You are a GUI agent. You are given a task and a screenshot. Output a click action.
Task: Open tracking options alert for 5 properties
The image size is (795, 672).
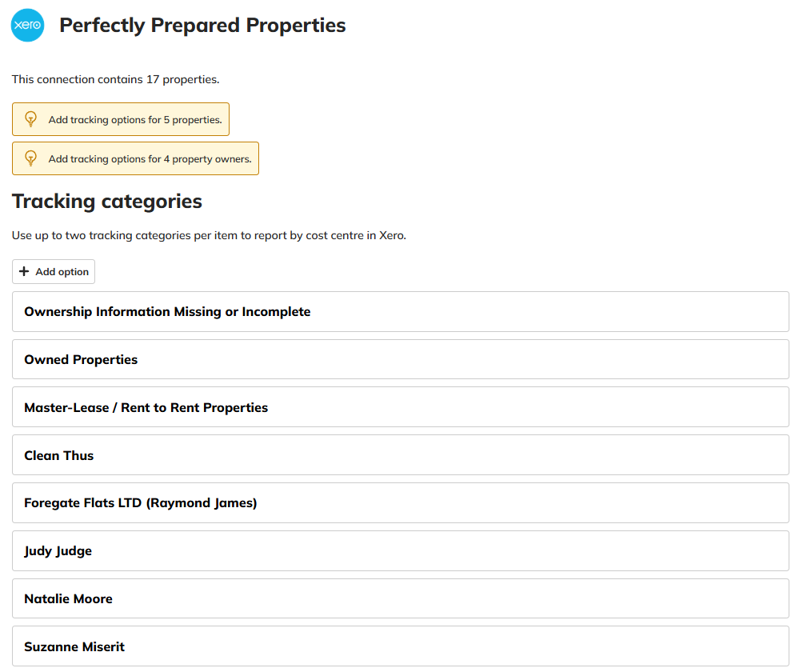[134, 120]
